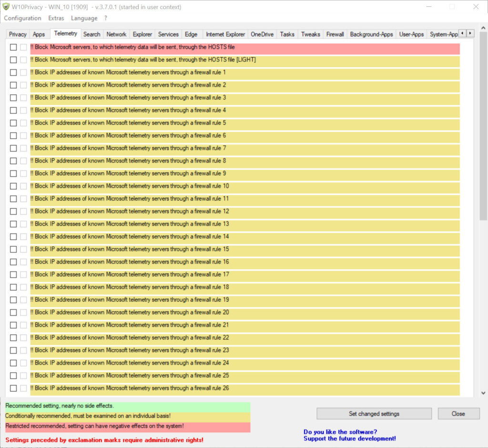The image size is (488, 448).
Task: Check the HOSTS file [LIGHT] option checkbox
Action: click(13, 60)
